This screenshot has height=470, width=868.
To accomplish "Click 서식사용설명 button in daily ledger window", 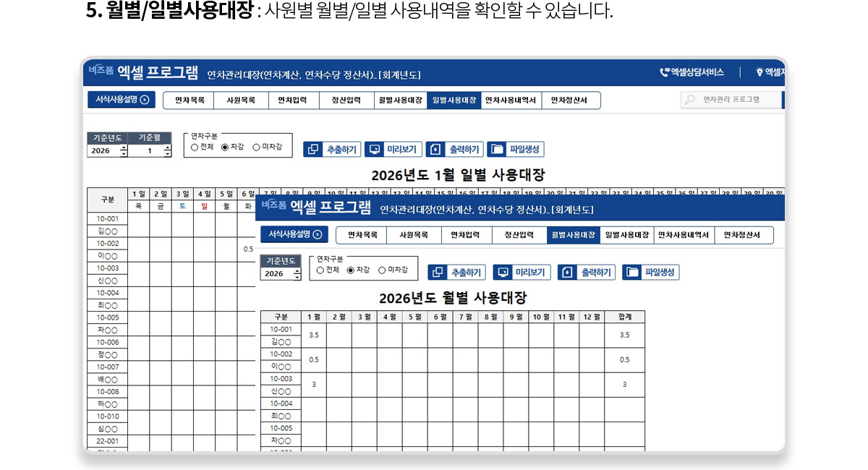I will (122, 100).
